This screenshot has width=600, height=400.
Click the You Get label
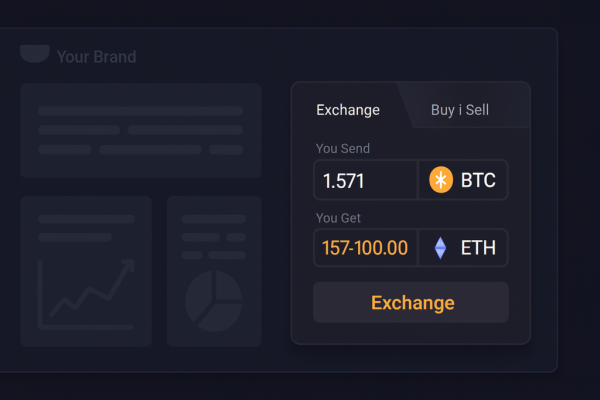[x=338, y=217]
